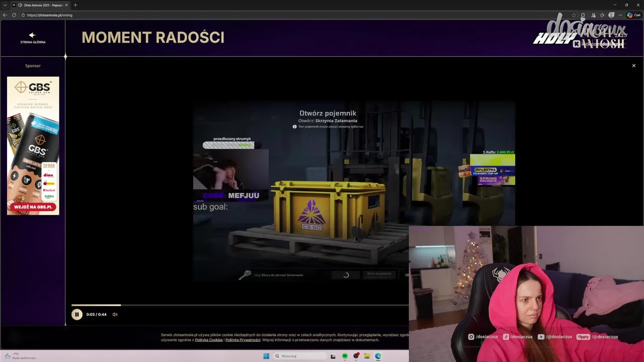Open the Copilot Czat button
The height and width of the screenshot is (362, 644).
click(633, 15)
